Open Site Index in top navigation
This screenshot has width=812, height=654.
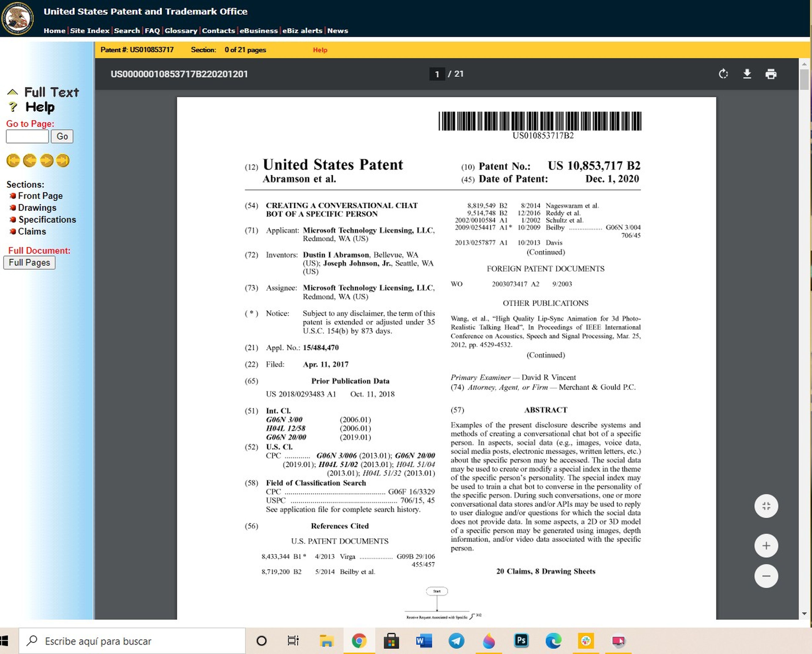click(90, 31)
